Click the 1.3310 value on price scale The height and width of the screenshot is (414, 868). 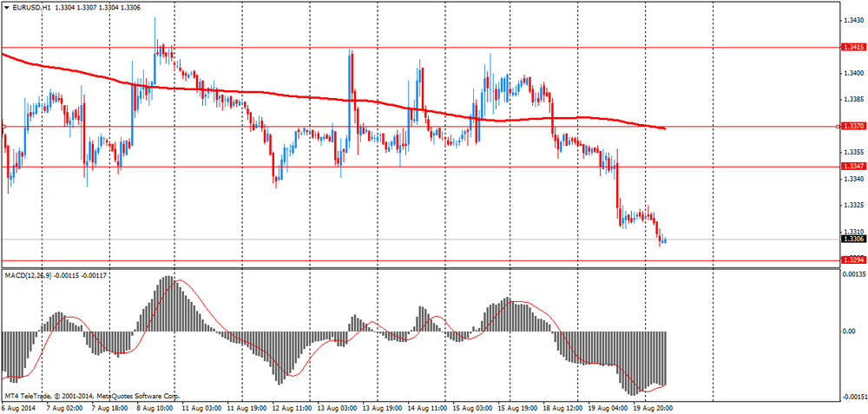[852, 232]
